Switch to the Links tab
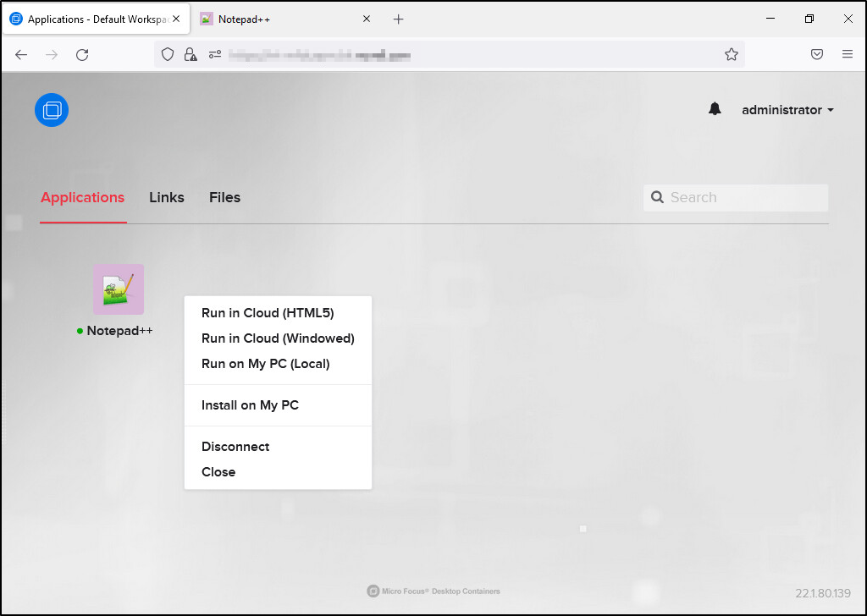Viewport: 867px width, 616px height. 167,197
